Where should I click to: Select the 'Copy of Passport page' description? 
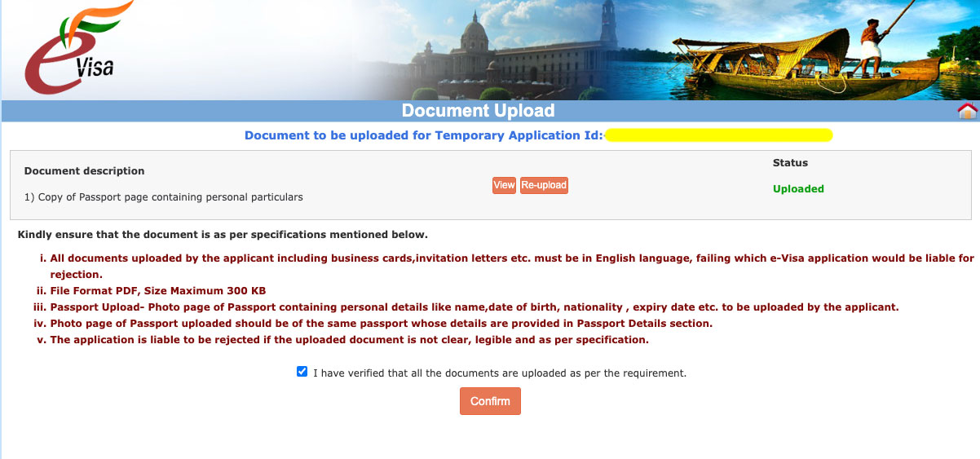point(163,197)
